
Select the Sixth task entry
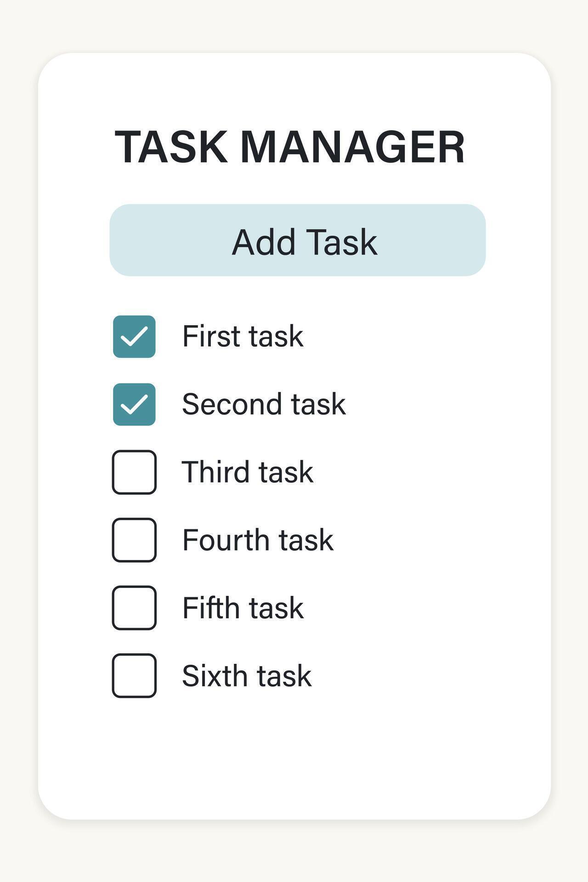point(246,673)
